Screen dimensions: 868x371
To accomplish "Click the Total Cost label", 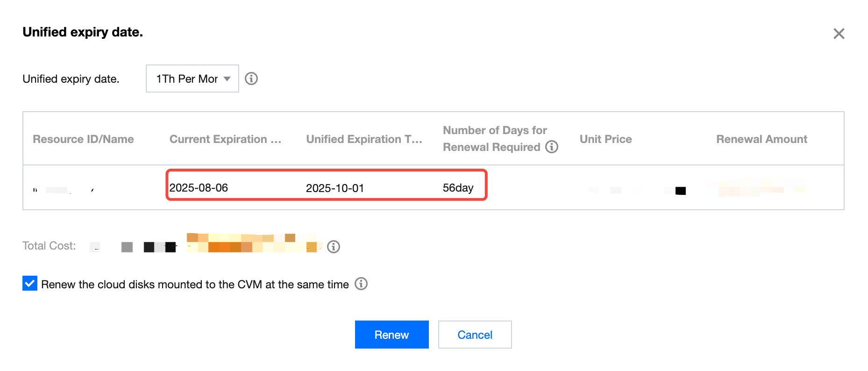I will coord(49,246).
